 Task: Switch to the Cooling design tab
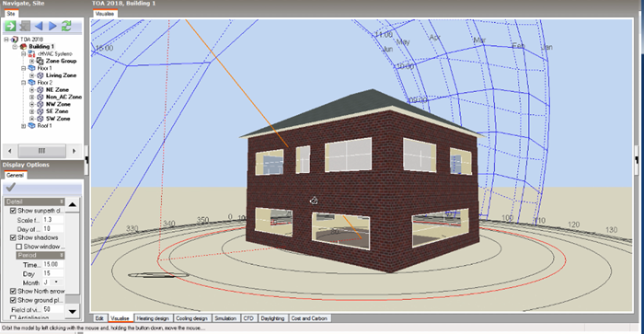click(x=191, y=318)
